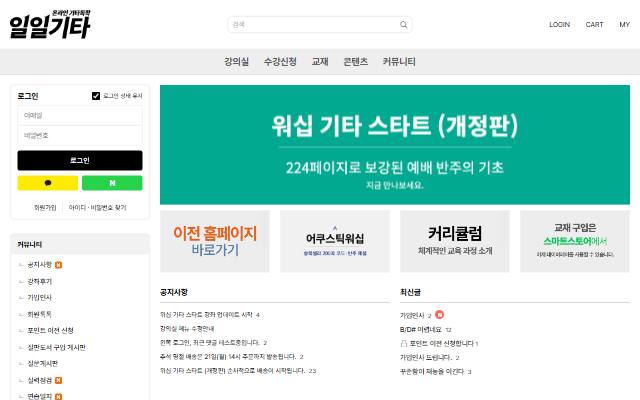The image size is (640, 400).
Task: Open the 교재 구입은 스마트스토어 tile
Action: (x=575, y=241)
